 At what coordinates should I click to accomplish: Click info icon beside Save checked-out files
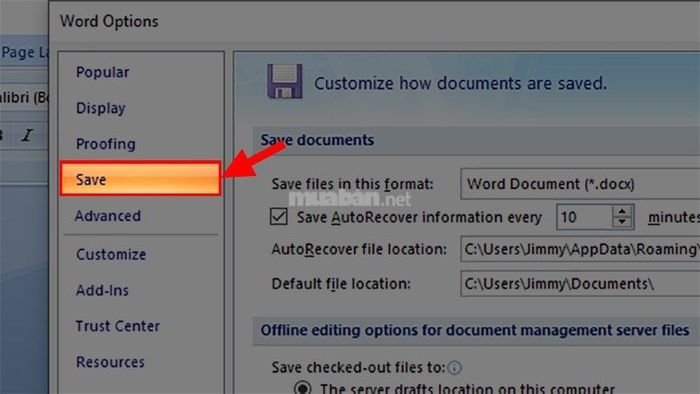[x=454, y=368]
